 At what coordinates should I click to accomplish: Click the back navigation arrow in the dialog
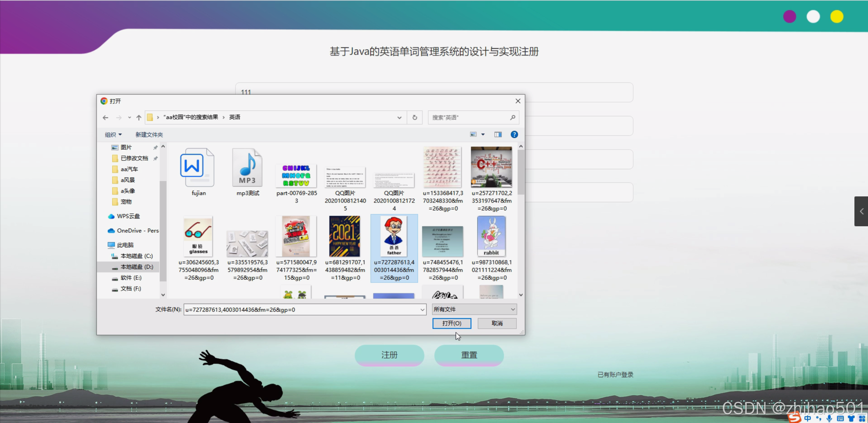tap(105, 117)
